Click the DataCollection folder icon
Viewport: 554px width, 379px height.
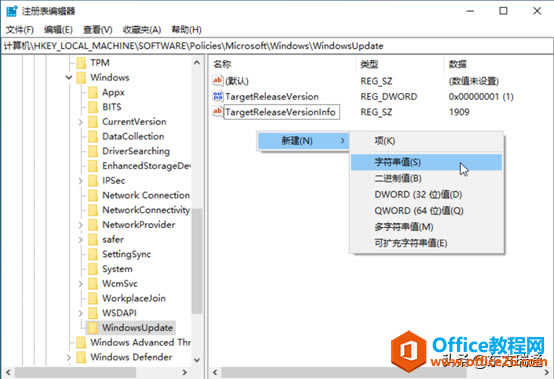(93, 137)
